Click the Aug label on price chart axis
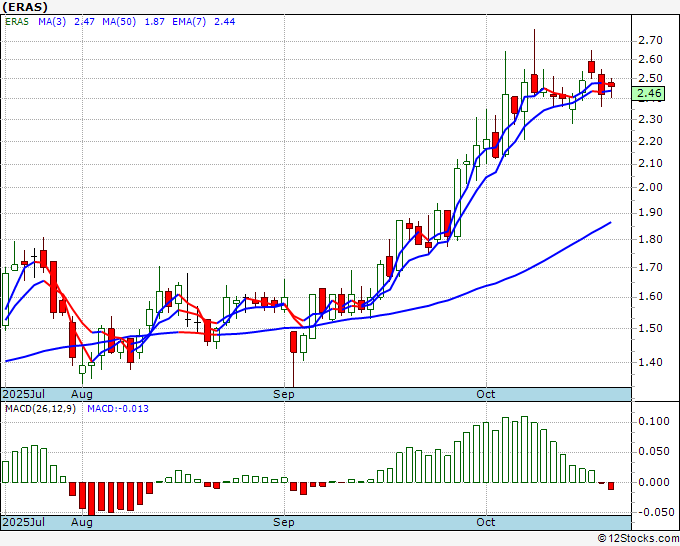 [81, 394]
